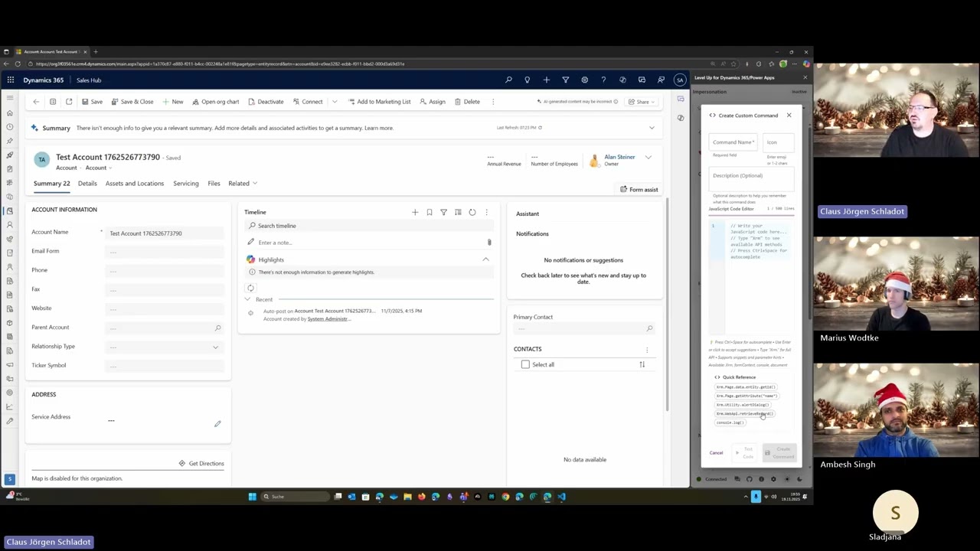This screenshot has width=980, height=551.
Task: Follow the Learn more link in Summary
Action: [379, 128]
